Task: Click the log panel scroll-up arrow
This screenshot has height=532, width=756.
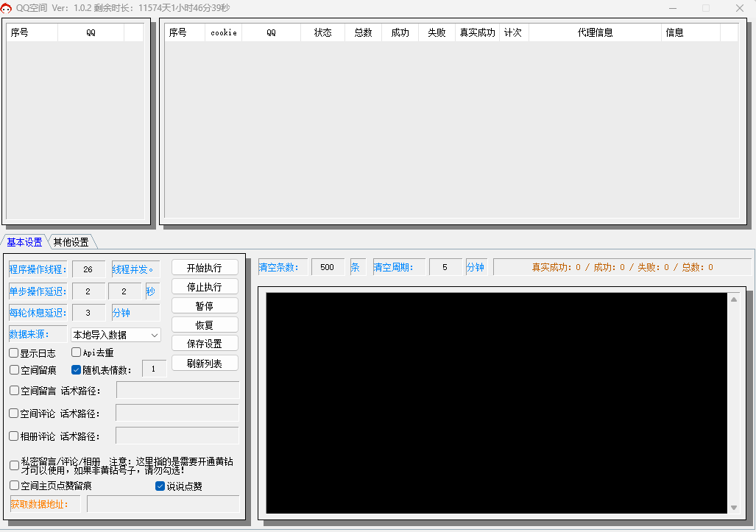Action: (x=734, y=299)
